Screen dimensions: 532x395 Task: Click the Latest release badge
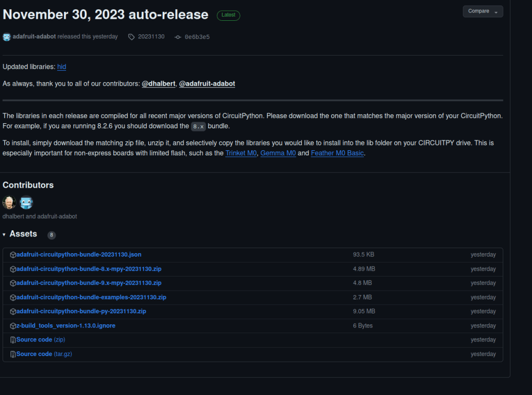point(228,16)
